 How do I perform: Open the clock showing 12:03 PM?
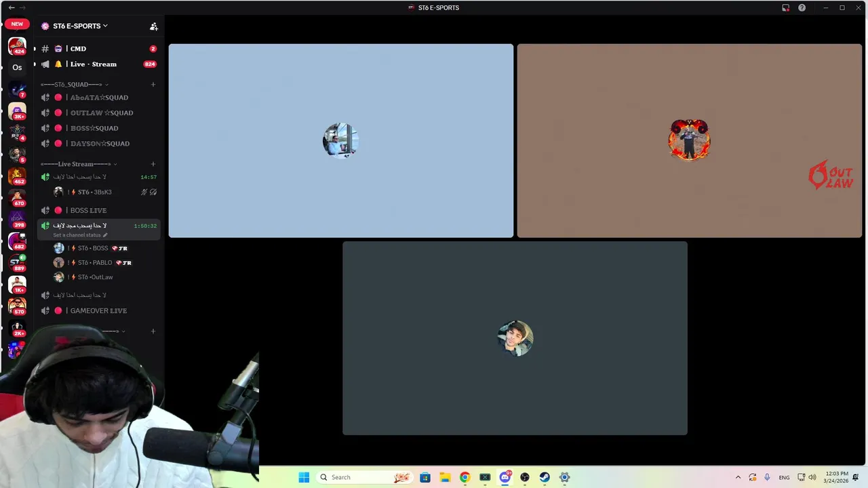coord(835,477)
